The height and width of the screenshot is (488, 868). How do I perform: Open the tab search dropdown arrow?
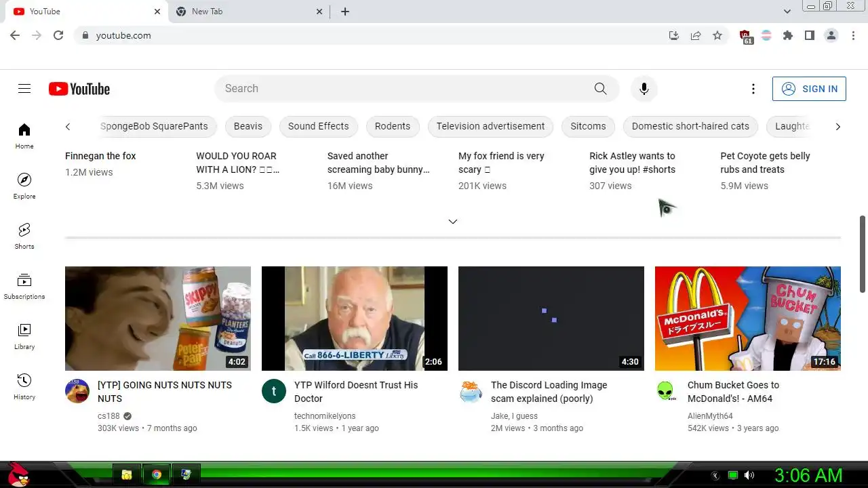tap(787, 12)
